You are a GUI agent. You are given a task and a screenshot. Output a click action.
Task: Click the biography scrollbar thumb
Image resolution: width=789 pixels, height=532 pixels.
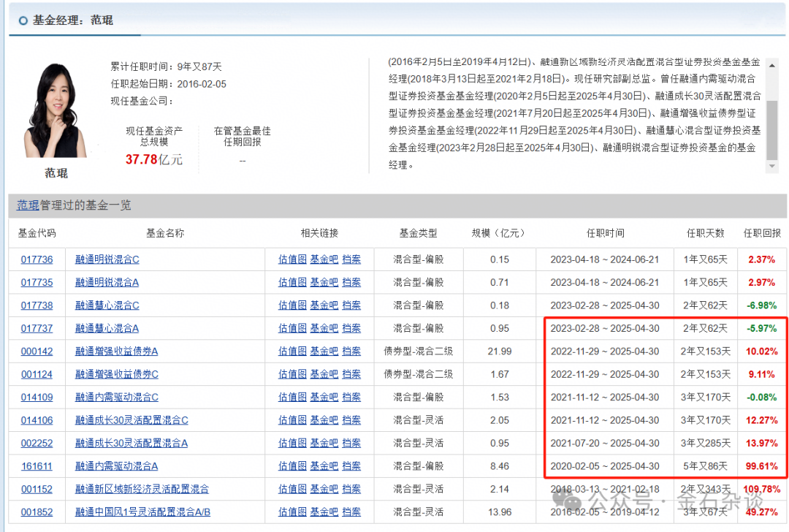(x=772, y=130)
